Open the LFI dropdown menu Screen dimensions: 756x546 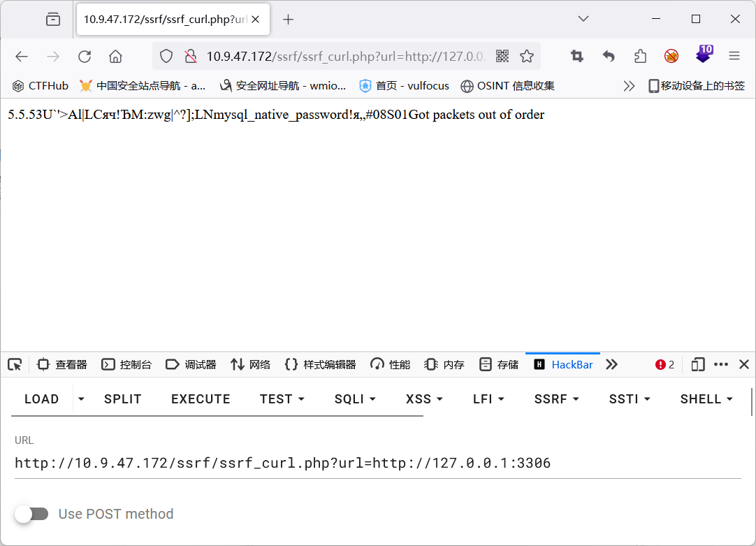(488, 399)
